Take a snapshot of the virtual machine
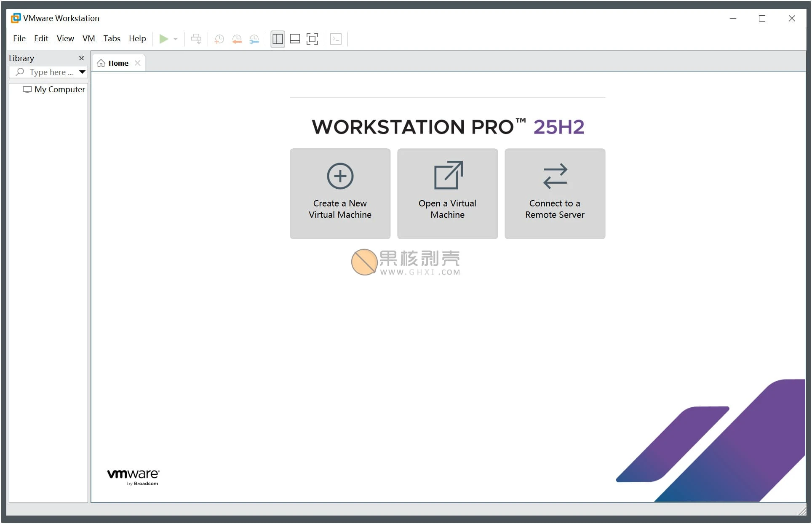This screenshot has height=524, width=812. point(219,39)
